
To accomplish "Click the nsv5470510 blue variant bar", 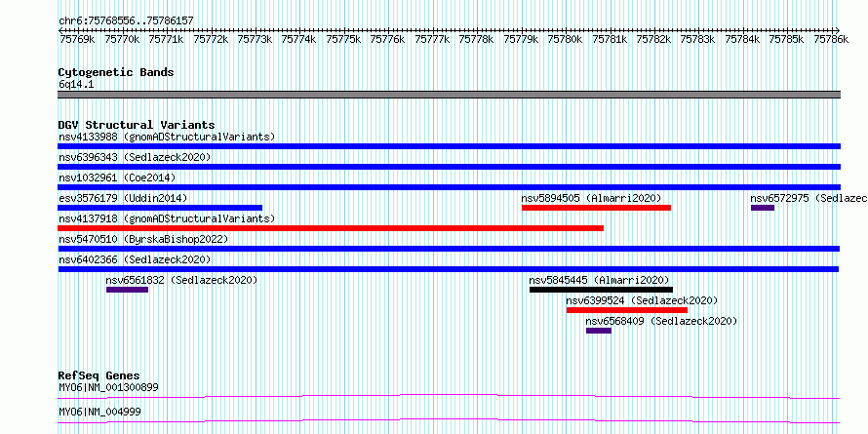I will [x=449, y=249].
